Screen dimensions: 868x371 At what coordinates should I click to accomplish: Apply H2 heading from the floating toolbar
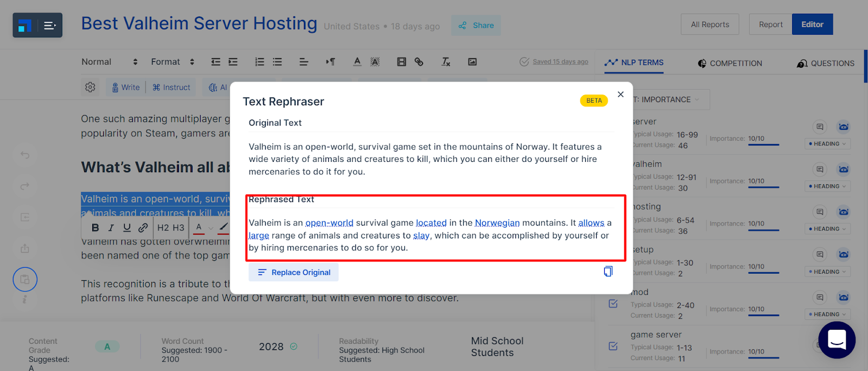[x=163, y=228]
